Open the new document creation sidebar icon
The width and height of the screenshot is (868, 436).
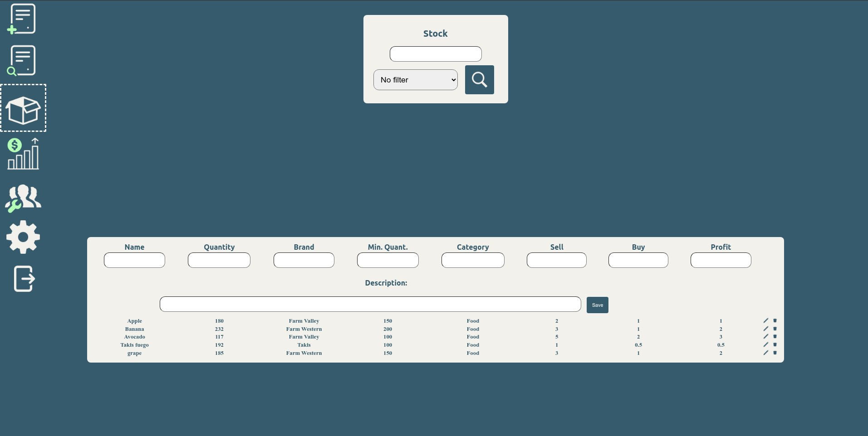pyautogui.click(x=22, y=19)
